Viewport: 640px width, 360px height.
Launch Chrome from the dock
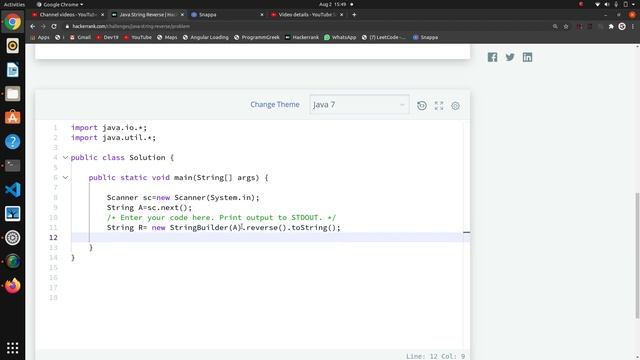(13, 22)
